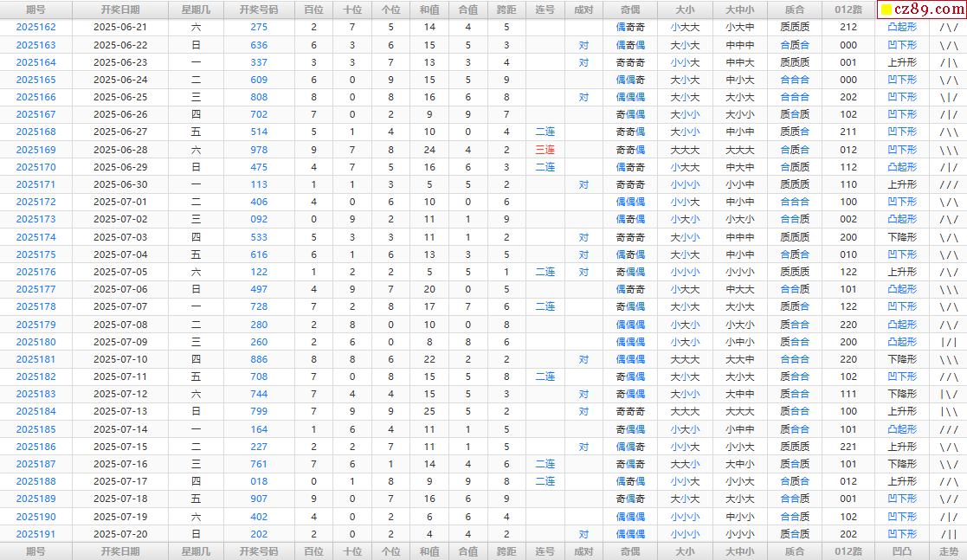Click 二连 in row 2025168
The height and width of the screenshot is (560, 967).
(x=545, y=132)
